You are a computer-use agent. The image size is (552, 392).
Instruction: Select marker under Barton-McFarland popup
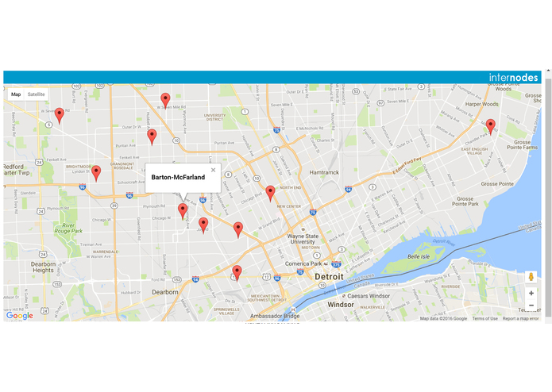[x=183, y=211]
